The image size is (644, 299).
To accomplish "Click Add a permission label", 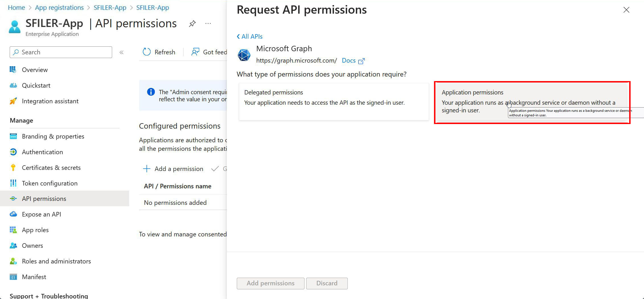I will pos(179,169).
